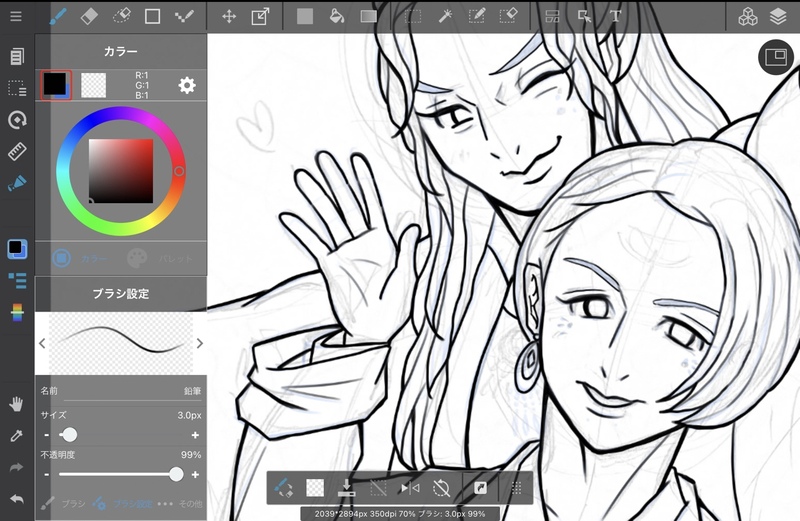
Task: Select the transparent color swatch in color panel
Action: point(93,85)
